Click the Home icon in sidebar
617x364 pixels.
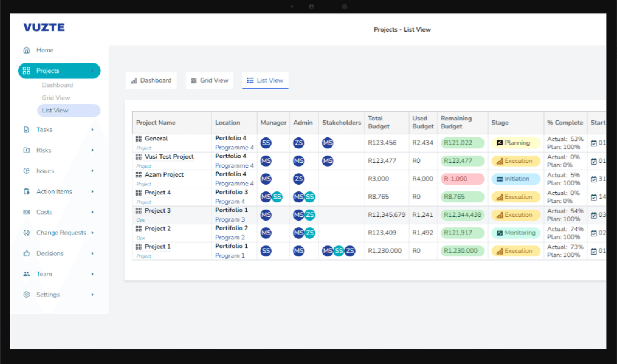pos(26,50)
